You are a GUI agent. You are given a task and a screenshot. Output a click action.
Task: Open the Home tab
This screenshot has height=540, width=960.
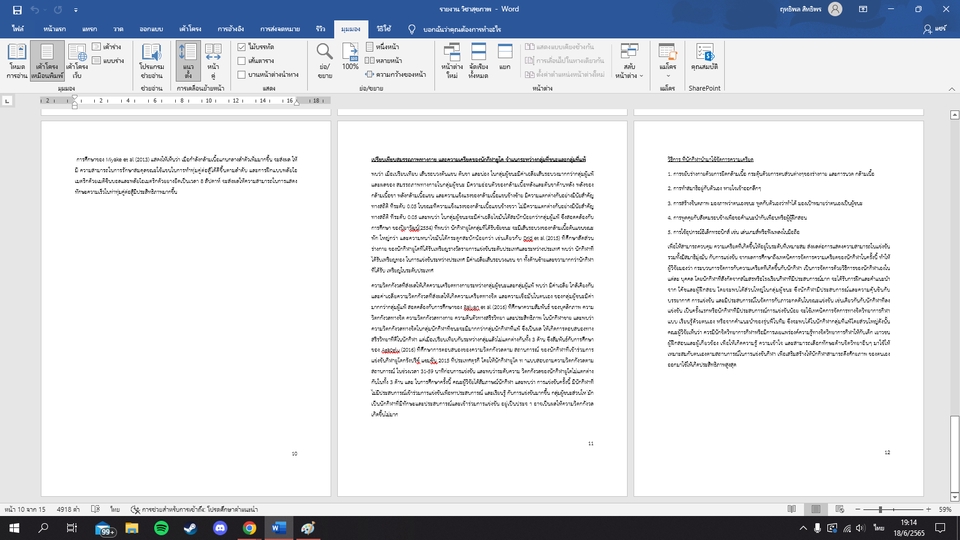[54, 29]
